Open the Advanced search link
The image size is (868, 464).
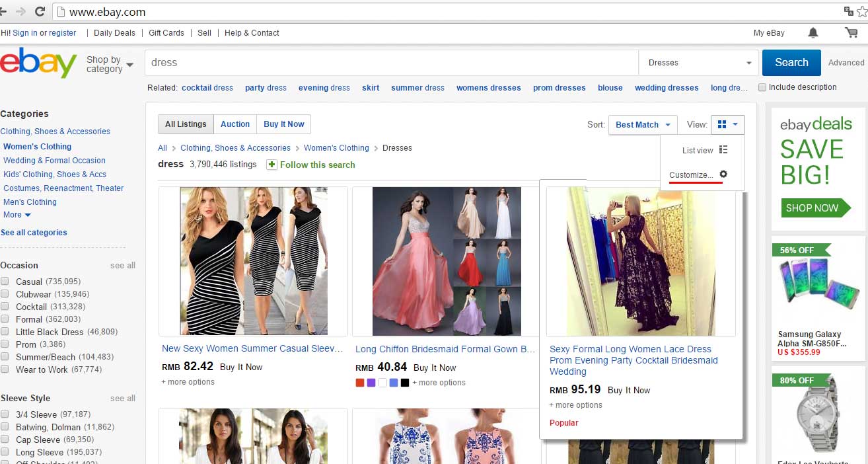(846, 63)
